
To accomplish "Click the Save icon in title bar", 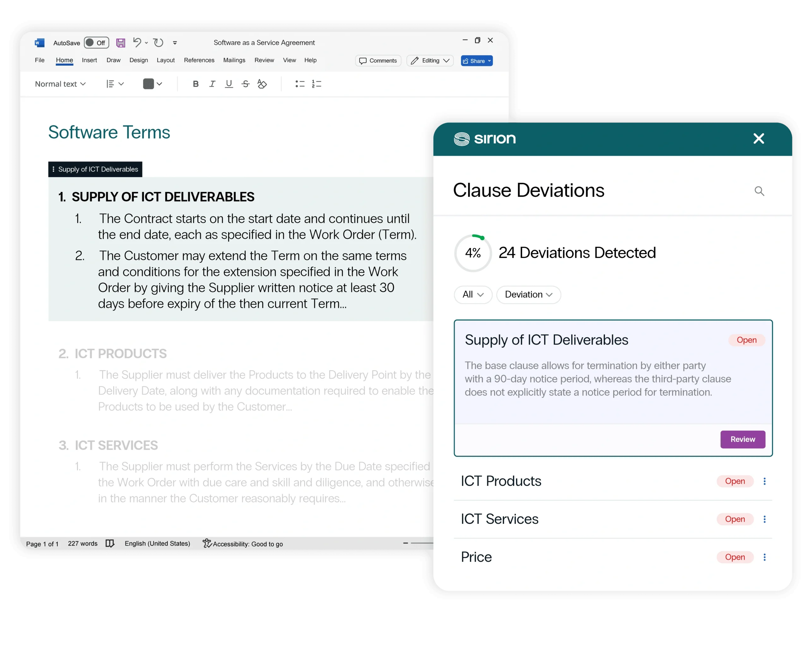I will [x=121, y=43].
